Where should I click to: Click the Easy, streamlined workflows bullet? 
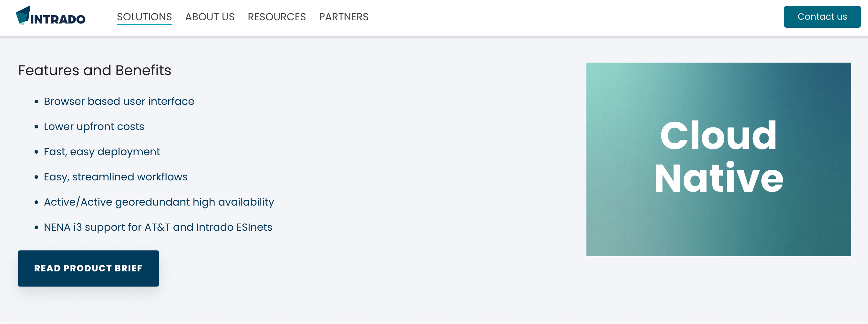pos(116,177)
